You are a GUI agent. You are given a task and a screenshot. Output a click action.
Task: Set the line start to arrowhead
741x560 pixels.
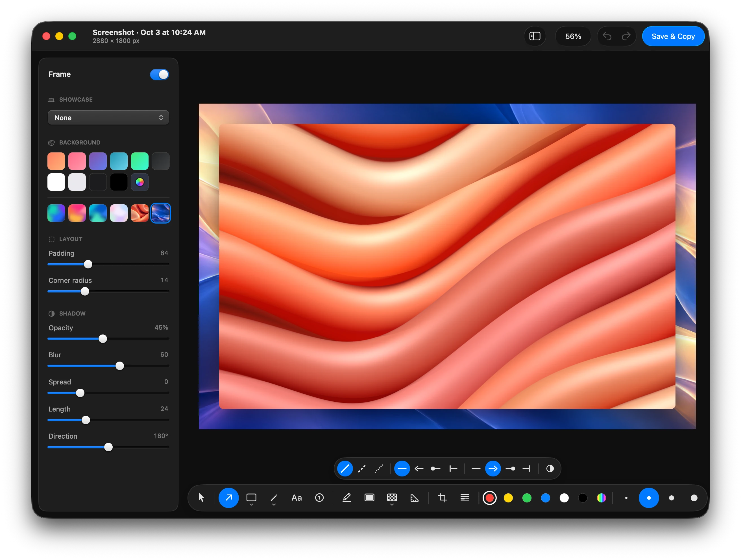point(419,468)
